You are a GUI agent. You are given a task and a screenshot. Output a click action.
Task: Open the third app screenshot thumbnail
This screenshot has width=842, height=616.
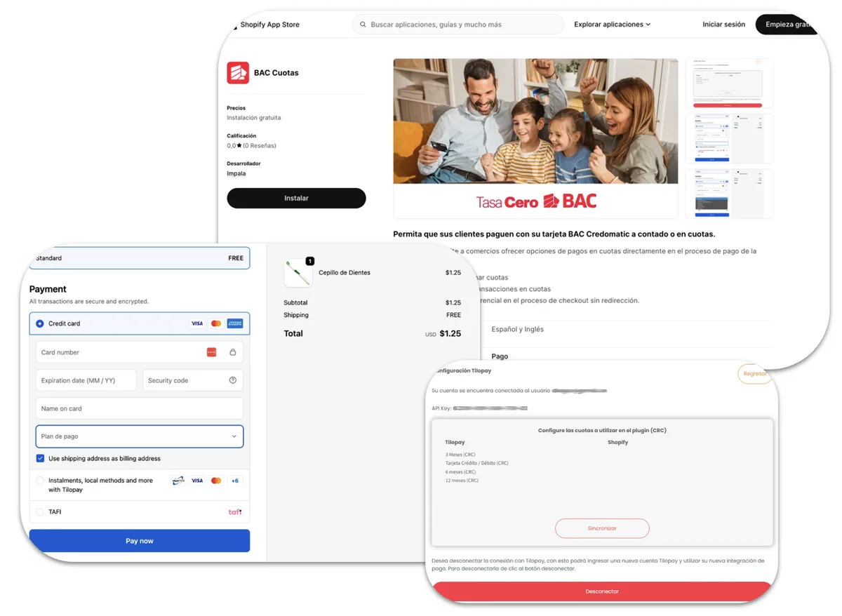point(728,194)
